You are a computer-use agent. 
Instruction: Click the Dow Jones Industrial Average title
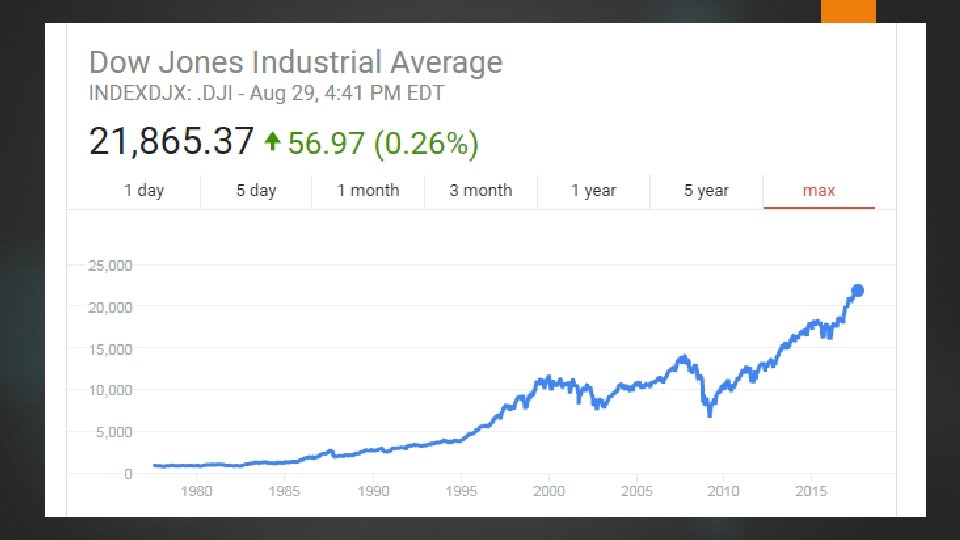pos(296,63)
